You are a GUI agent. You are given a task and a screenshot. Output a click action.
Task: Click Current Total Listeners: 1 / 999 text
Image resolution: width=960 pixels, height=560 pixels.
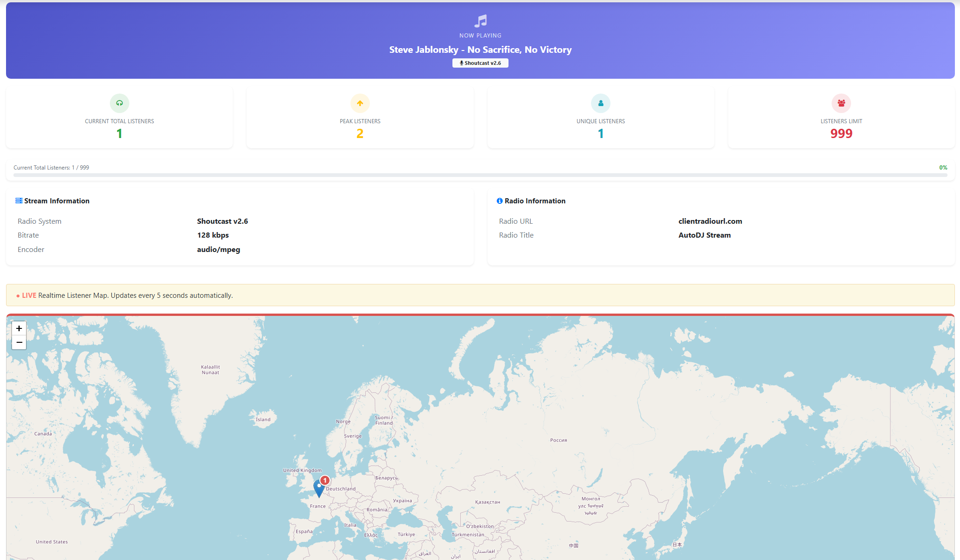pos(51,168)
